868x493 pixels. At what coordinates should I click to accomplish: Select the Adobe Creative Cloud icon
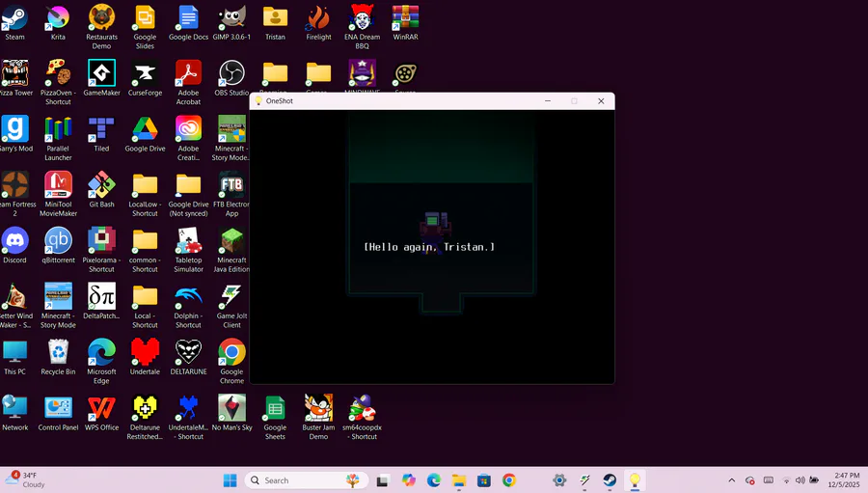(x=188, y=139)
